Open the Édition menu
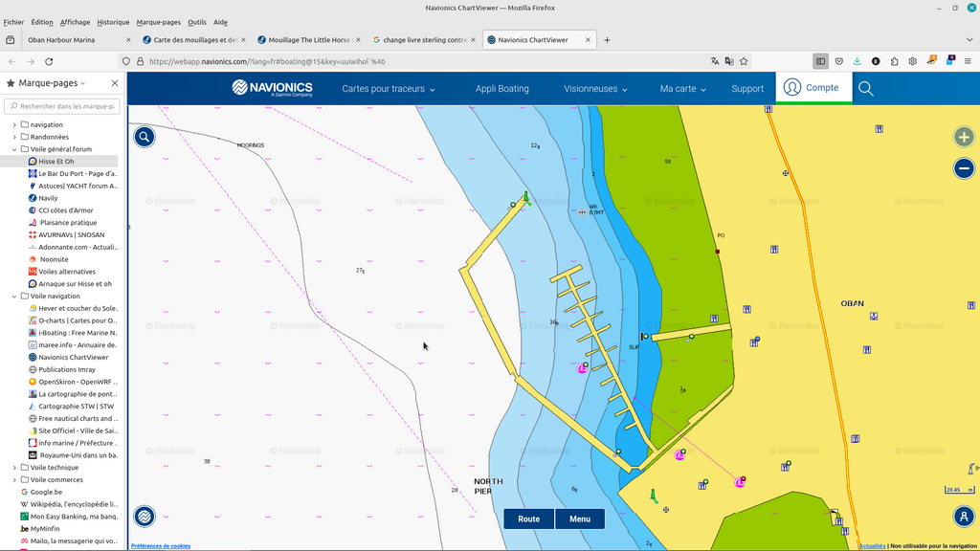This screenshot has height=551, width=980. 42,22
